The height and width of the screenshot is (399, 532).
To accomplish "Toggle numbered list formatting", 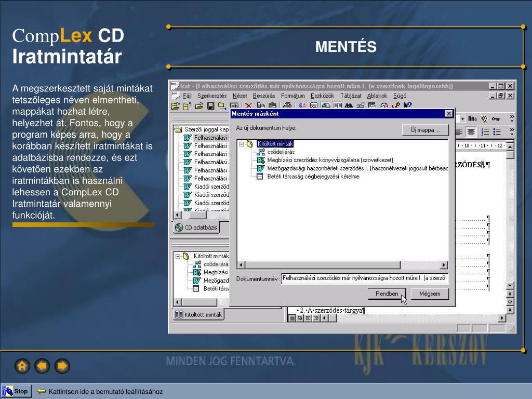I will coord(485,131).
